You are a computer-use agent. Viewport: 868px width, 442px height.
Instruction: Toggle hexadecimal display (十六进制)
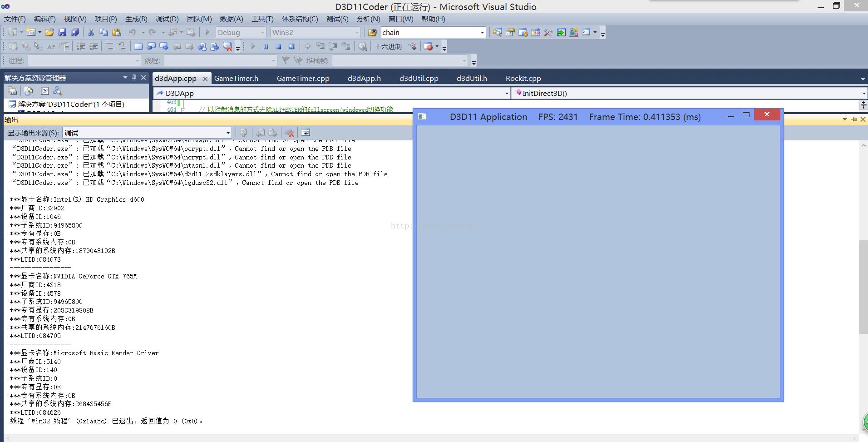(388, 46)
